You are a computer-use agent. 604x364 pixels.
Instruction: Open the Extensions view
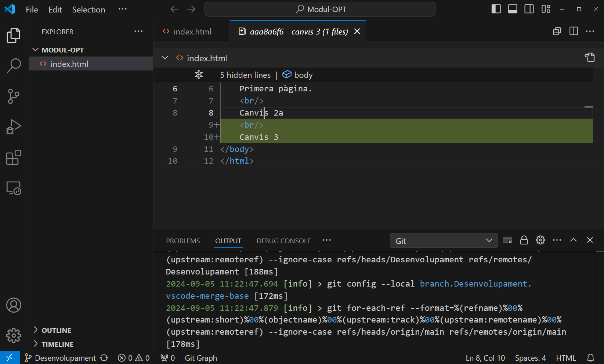point(14,157)
